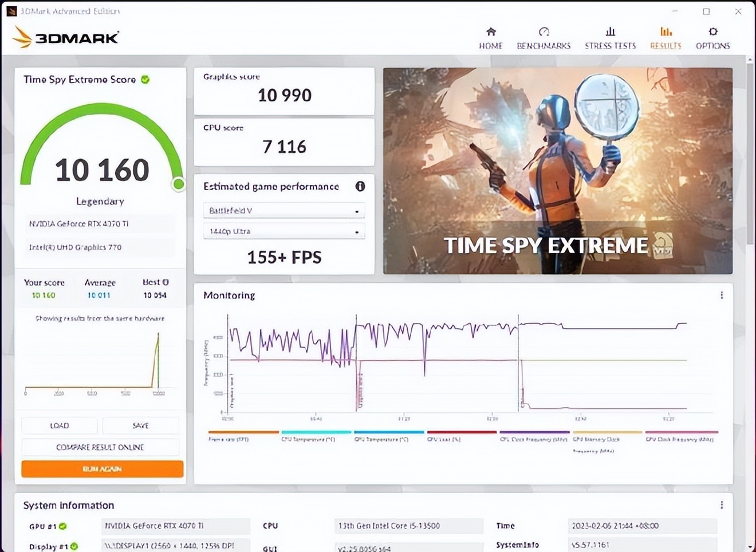Screen dimensions: 756x552
Task: Open the Benchmarks tab
Action: click(544, 38)
